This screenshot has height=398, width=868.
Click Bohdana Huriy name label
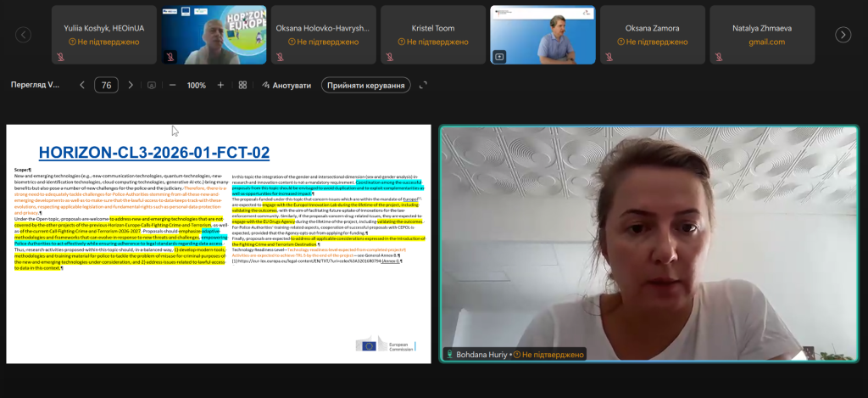point(481,354)
